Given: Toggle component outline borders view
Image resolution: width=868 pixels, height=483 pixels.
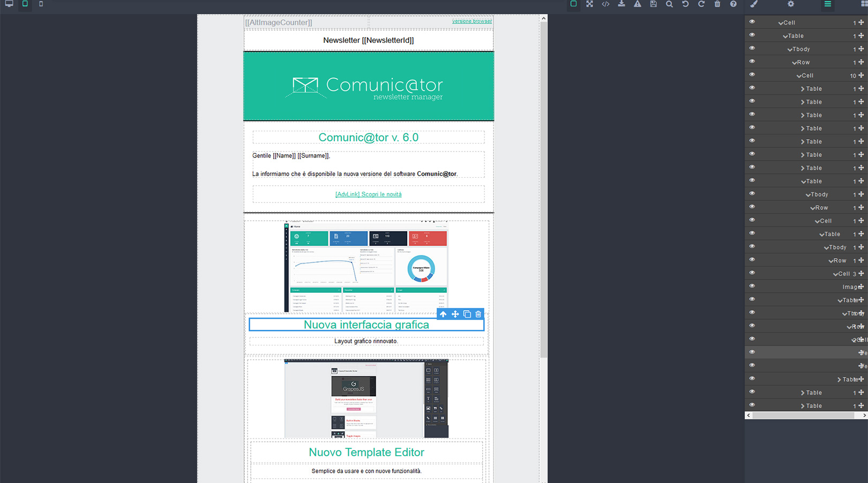Looking at the screenshot, I should 573,4.
